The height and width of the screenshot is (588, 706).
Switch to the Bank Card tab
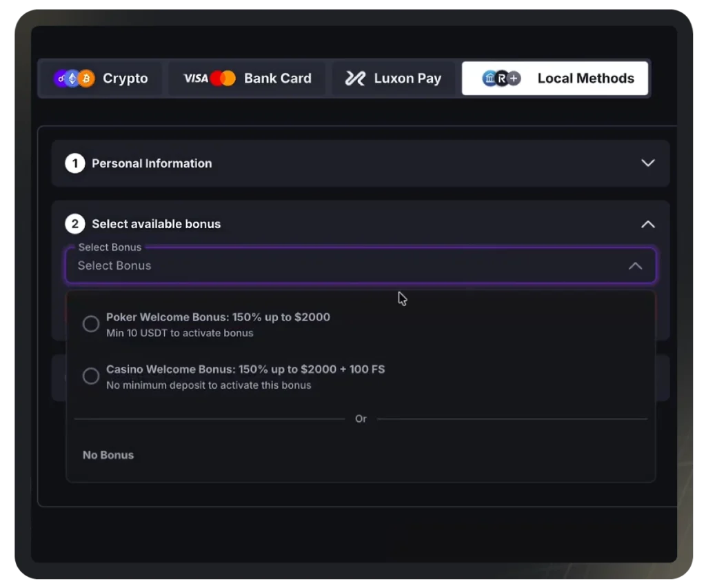247,79
